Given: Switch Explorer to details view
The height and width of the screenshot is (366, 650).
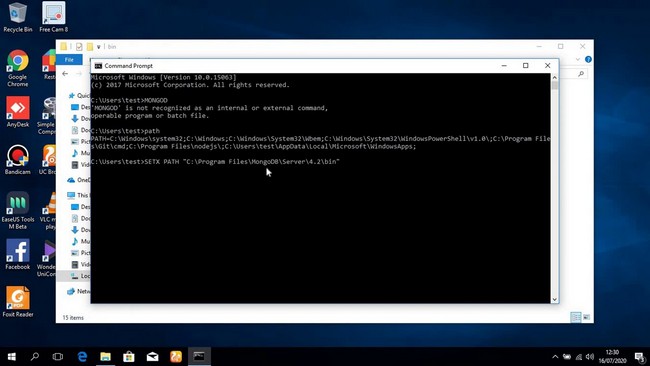Looking at the screenshot, I should 576,317.
